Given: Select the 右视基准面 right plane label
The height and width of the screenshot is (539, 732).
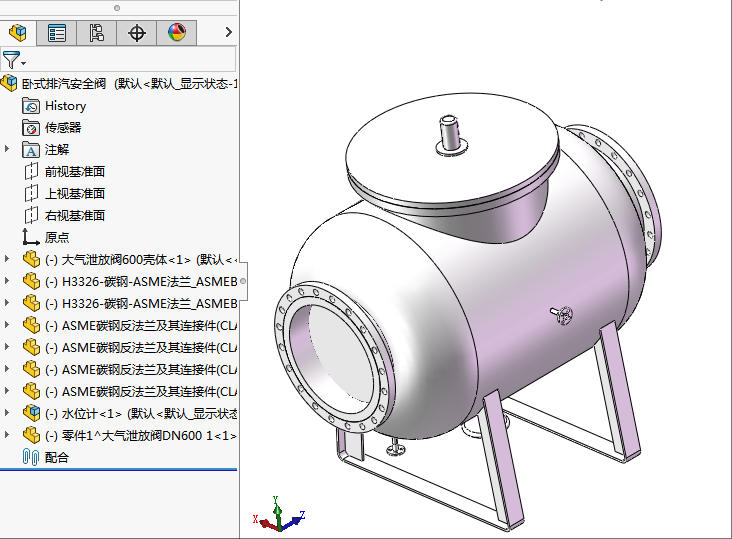Looking at the screenshot, I should [x=75, y=215].
